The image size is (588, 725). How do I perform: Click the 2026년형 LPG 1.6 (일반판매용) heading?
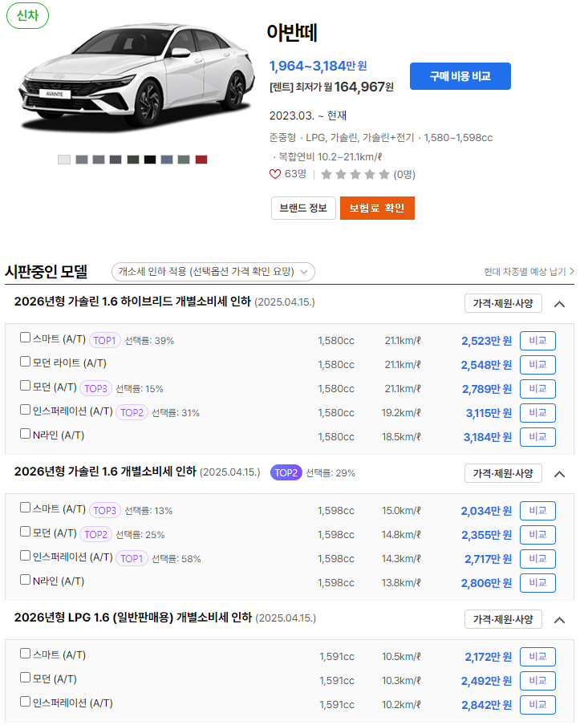[x=133, y=618]
